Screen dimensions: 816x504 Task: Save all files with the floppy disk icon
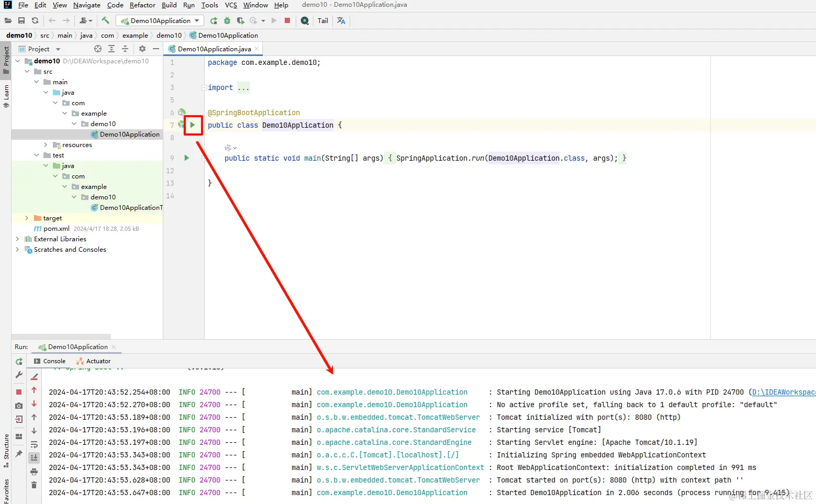[21, 20]
